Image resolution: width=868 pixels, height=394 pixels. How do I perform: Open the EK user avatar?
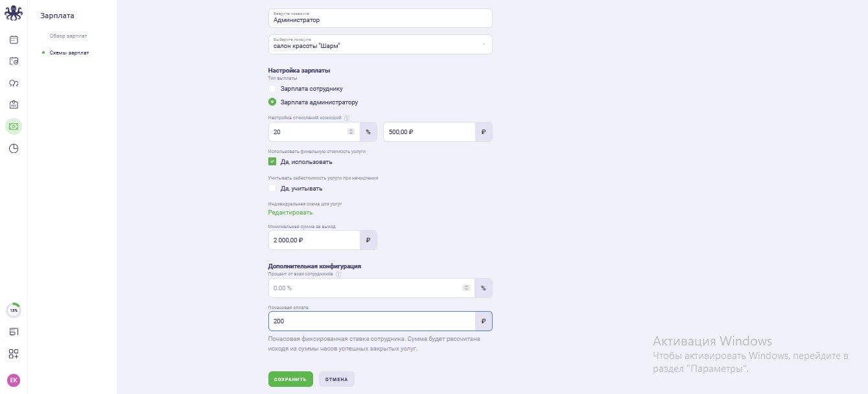[14, 380]
